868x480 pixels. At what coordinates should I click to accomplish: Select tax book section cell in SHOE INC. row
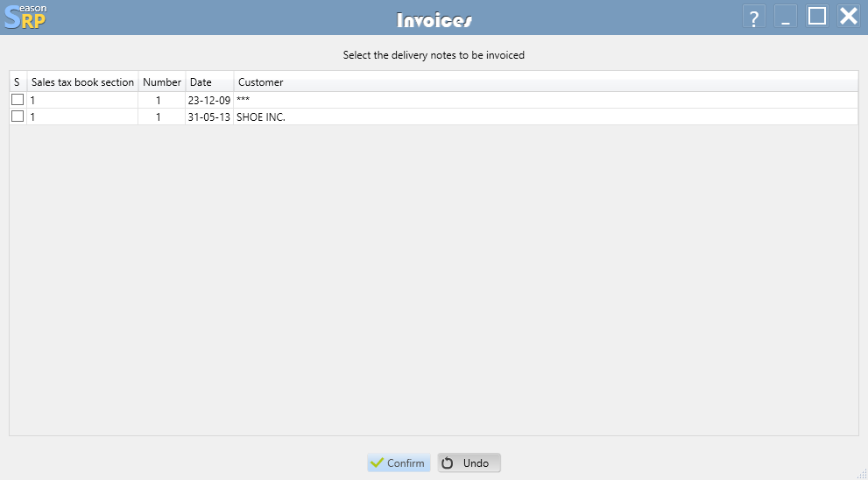point(82,116)
